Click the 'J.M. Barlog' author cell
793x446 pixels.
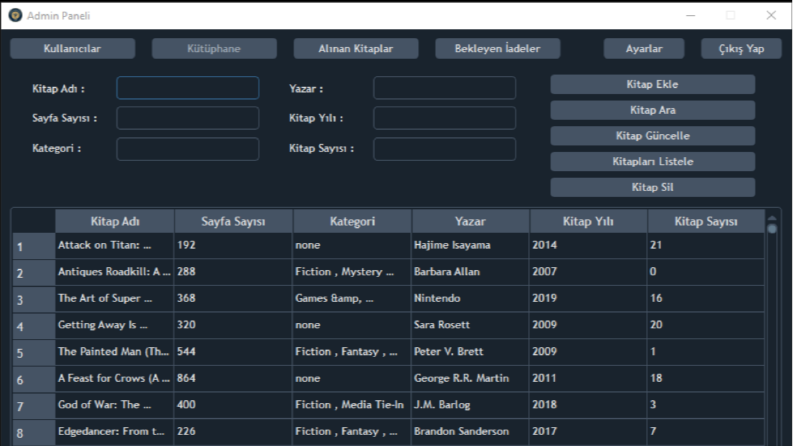click(470, 405)
